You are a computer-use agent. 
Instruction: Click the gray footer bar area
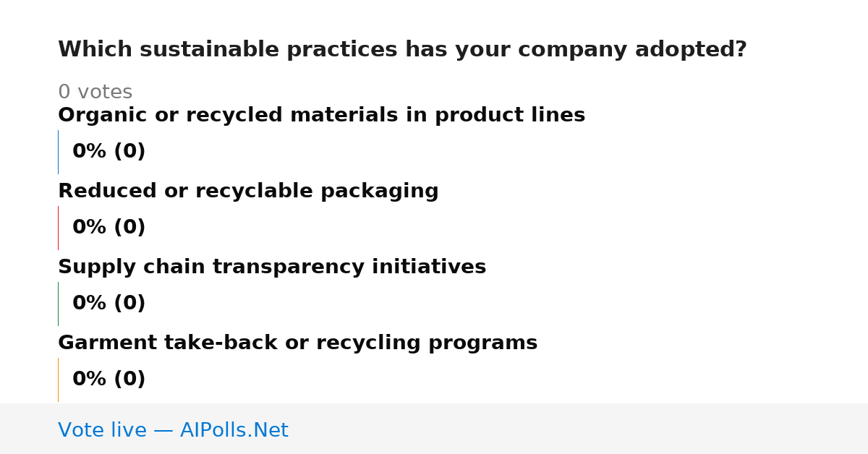(x=434, y=429)
